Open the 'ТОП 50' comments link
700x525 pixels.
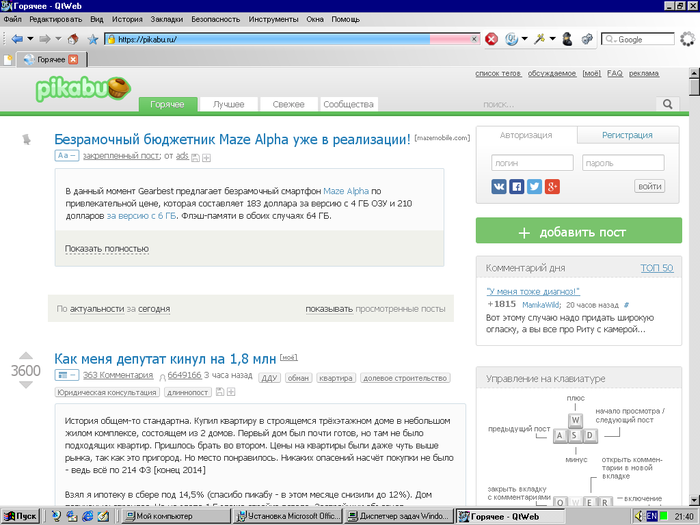(656, 268)
